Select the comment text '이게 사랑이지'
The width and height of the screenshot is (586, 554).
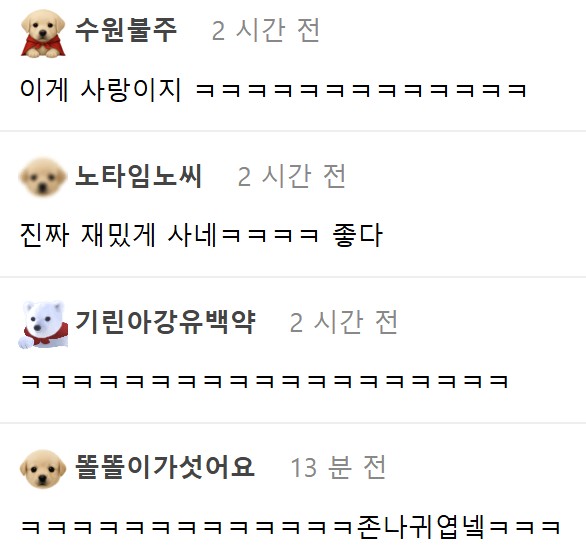coord(101,90)
